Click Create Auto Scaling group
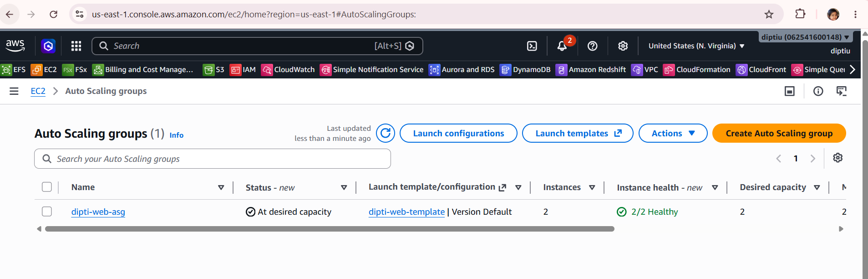The height and width of the screenshot is (279, 868). (779, 133)
